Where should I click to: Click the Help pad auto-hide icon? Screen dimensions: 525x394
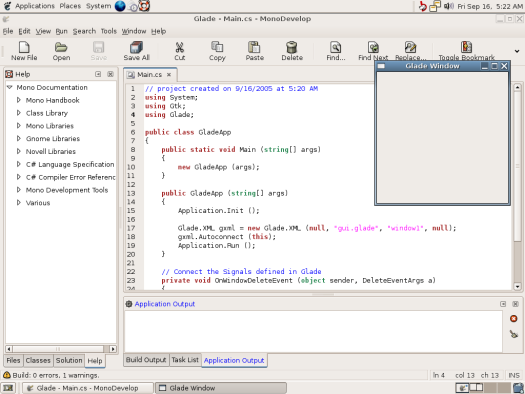click(98, 74)
